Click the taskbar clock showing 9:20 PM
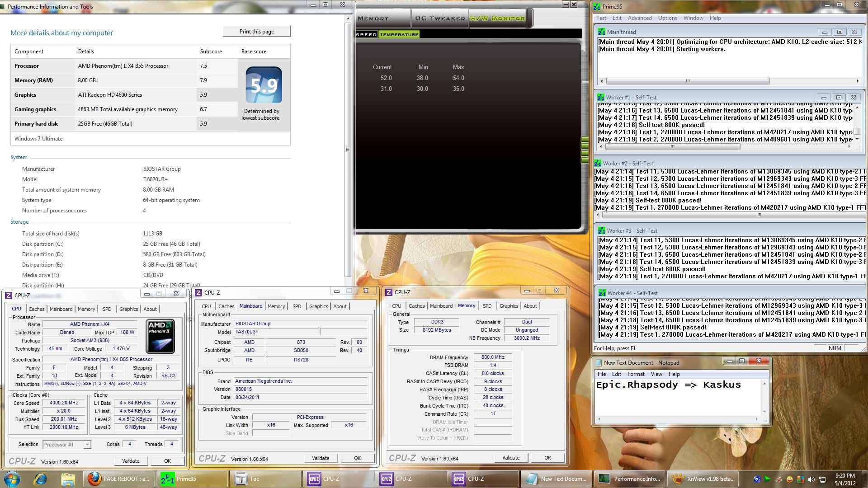This screenshot has width=868, height=488. click(844, 479)
